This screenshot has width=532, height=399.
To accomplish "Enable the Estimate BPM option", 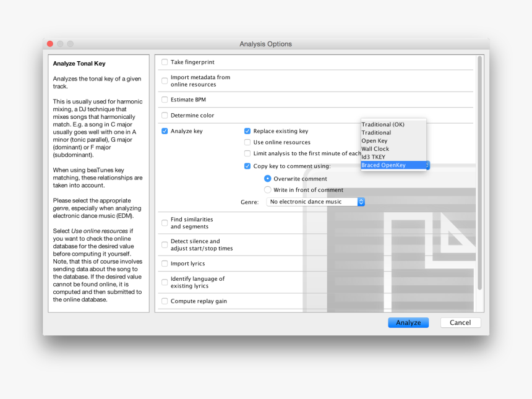I will pos(165,100).
